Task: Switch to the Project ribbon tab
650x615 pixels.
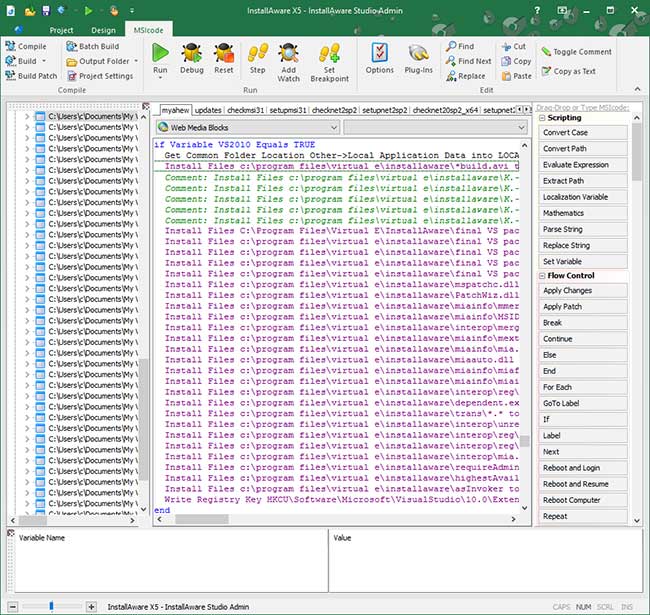Action: pos(61,30)
